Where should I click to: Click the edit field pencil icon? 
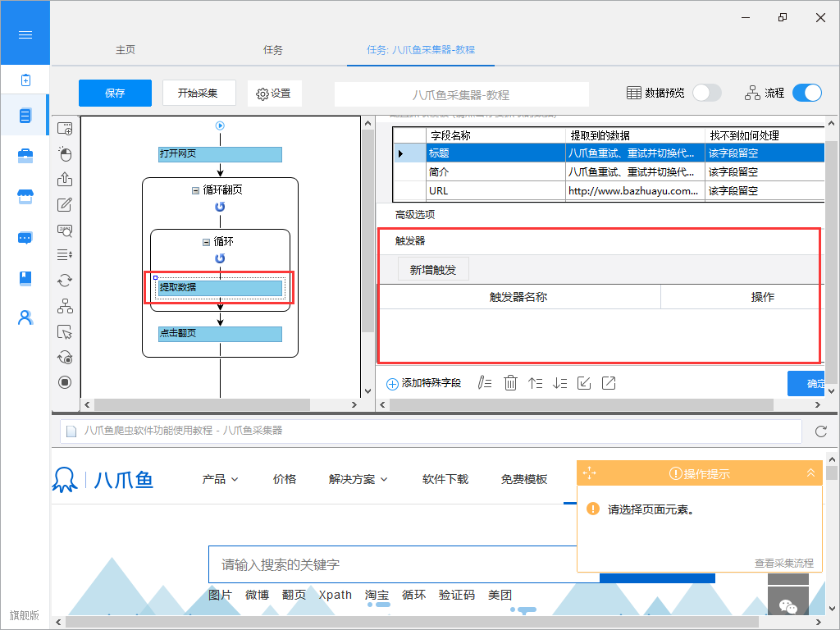click(x=484, y=382)
